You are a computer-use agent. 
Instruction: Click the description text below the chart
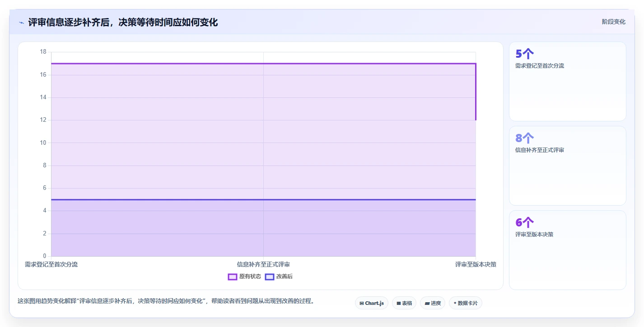(x=166, y=301)
